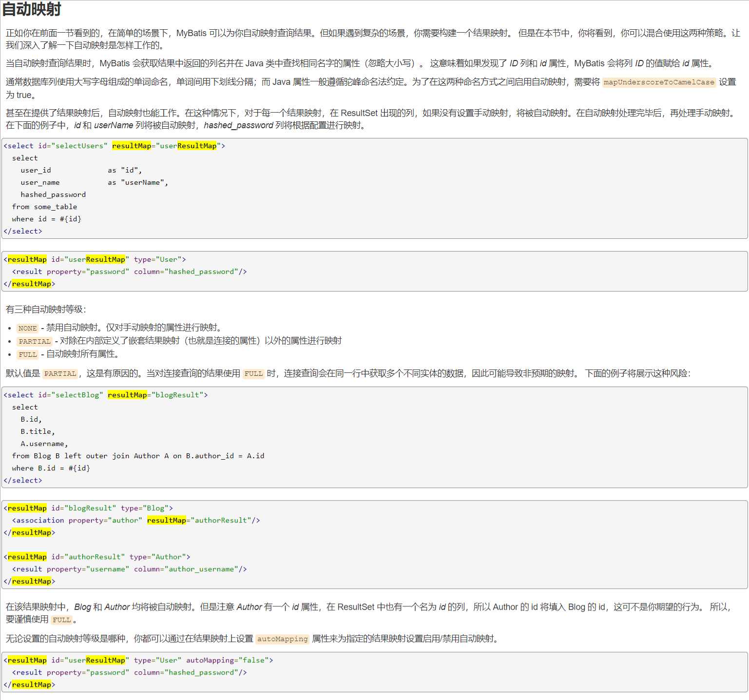Click the line from some_table
This screenshot has width=749, height=700.
(44, 207)
